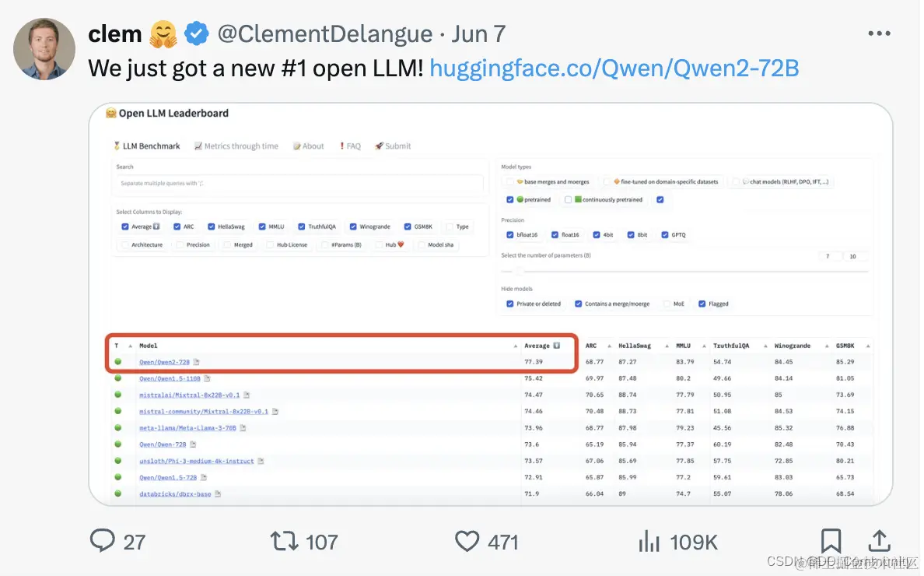Switch to the LLM Benchmark tab
Image resolution: width=924 pixels, height=576 pixels.
point(147,146)
